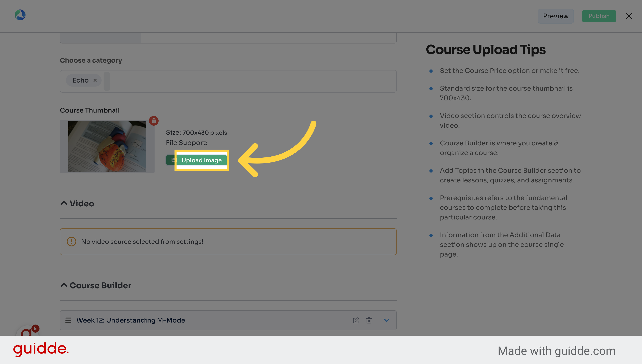Click the video section warning icon
This screenshot has height=364, width=642.
pyautogui.click(x=71, y=241)
